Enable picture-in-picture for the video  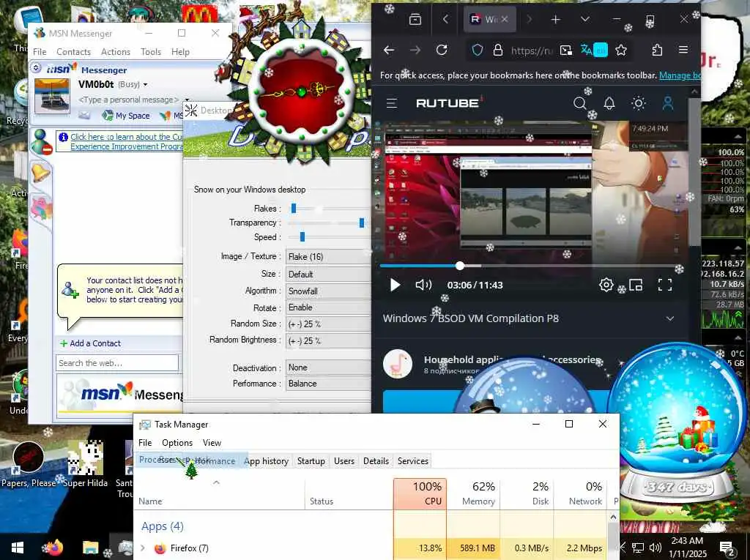point(636,285)
